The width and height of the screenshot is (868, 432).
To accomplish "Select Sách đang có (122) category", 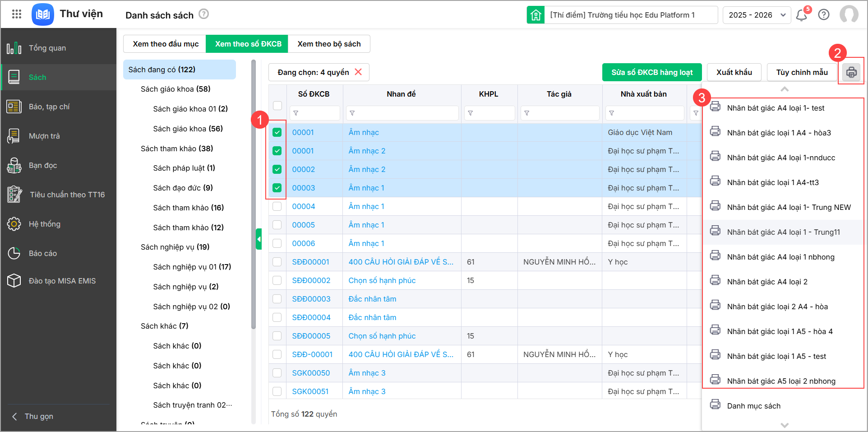I will pyautogui.click(x=180, y=70).
